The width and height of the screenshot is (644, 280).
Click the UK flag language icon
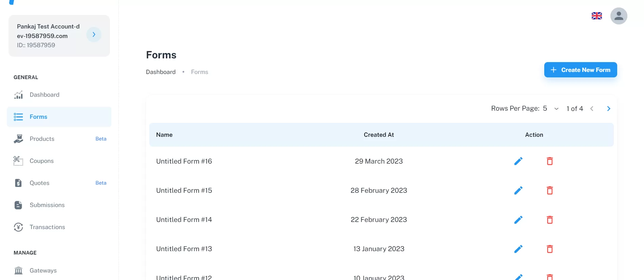point(596,16)
